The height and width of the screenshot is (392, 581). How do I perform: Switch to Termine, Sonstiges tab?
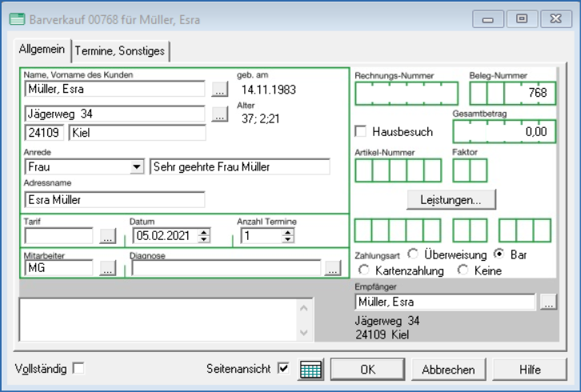point(120,50)
